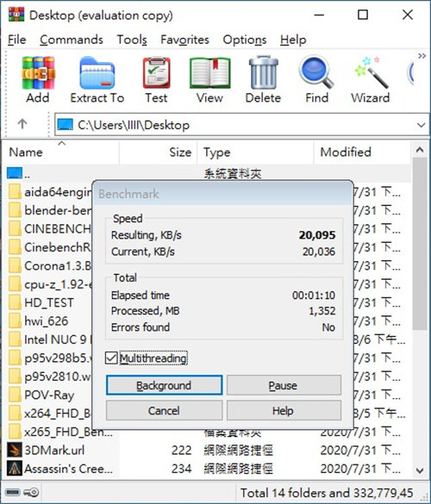Viewport: 431px width, 504px height.
Task: Select the 3DMark.url shortcut icon
Action: (x=15, y=450)
